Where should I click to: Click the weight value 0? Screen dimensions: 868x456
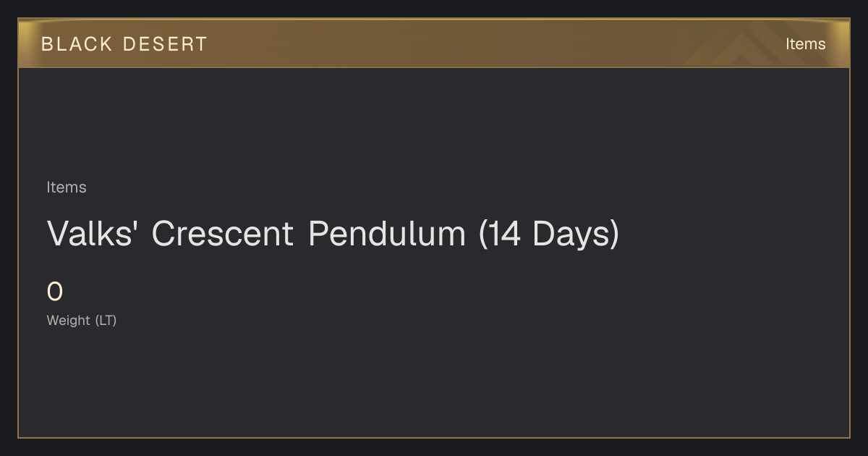(55, 292)
